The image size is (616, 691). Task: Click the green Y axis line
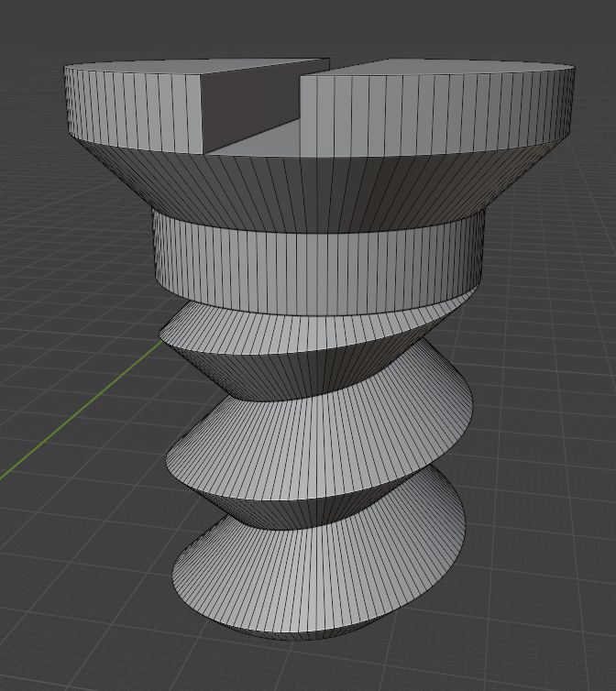pos(82,410)
